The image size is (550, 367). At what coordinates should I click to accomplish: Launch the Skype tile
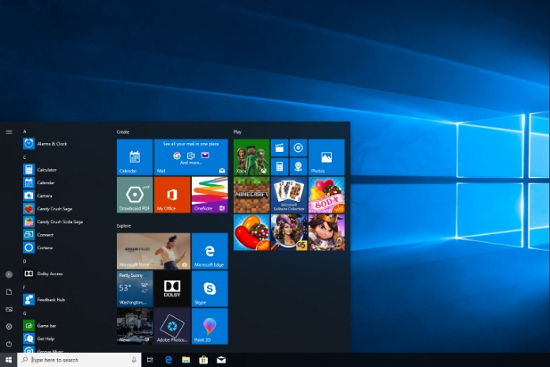pos(210,288)
